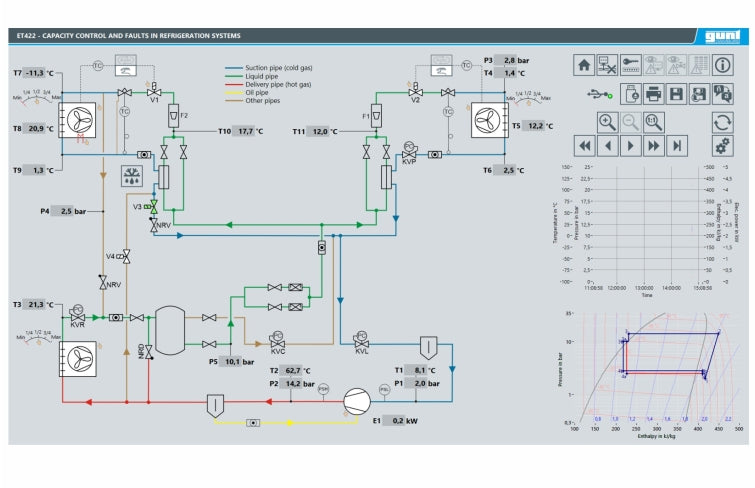Open the gears settings icon
This screenshot has width=755, height=488.
coord(723,146)
